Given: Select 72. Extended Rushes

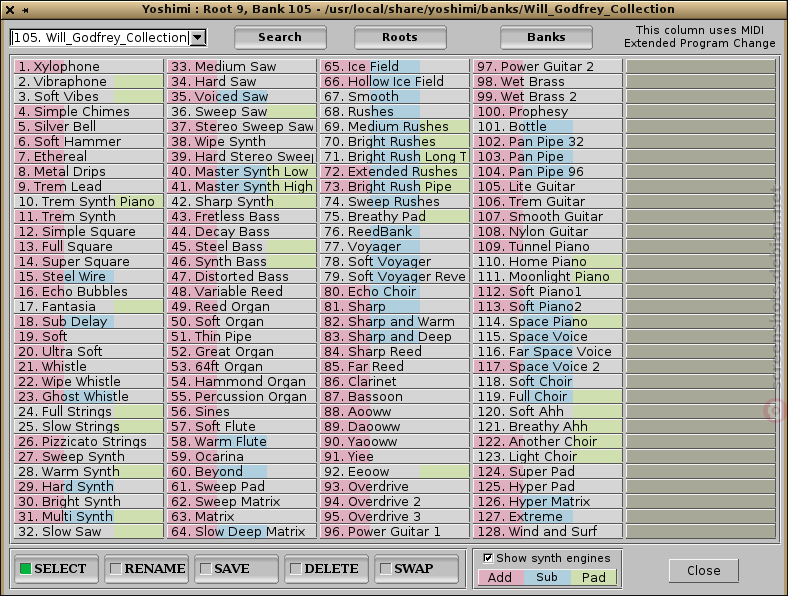Looking at the screenshot, I should pyautogui.click(x=395, y=171).
